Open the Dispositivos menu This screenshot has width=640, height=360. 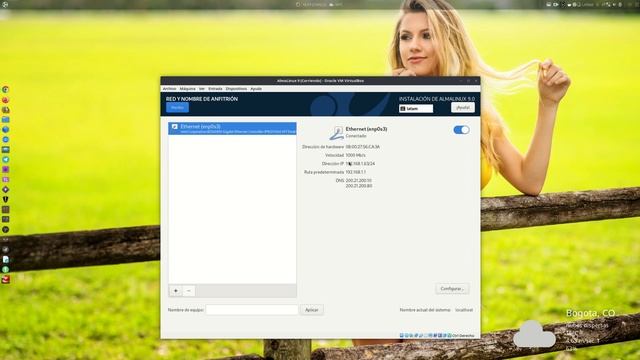click(236, 89)
